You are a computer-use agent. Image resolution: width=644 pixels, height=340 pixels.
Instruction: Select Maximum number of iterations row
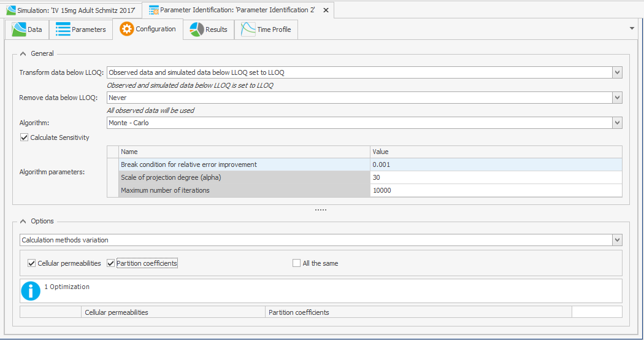pos(244,190)
